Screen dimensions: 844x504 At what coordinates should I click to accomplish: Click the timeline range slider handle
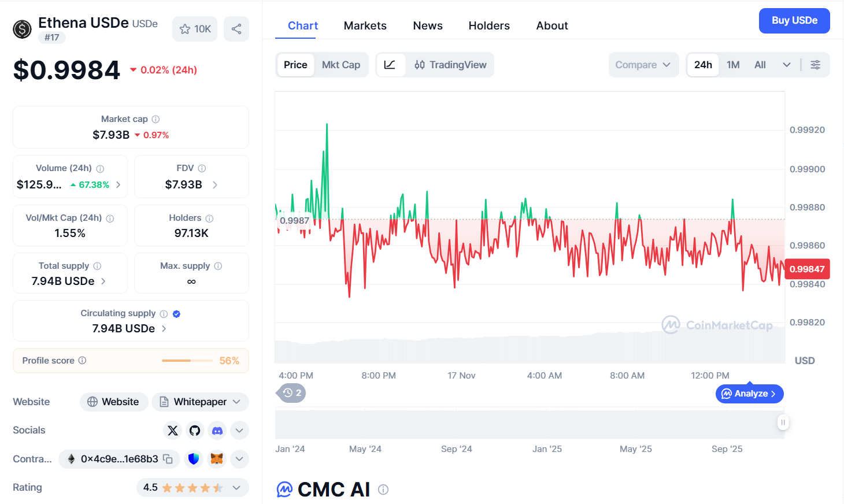[783, 423]
